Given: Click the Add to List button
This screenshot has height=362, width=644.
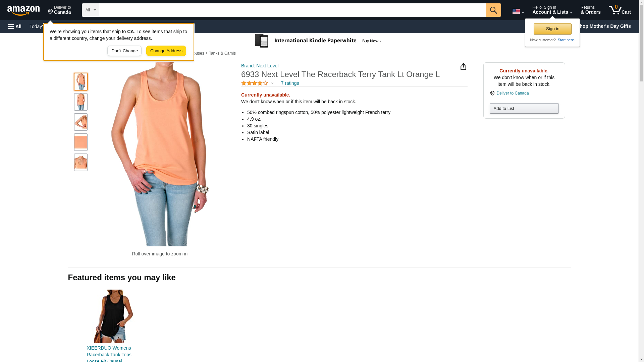Looking at the screenshot, I should (524, 109).
